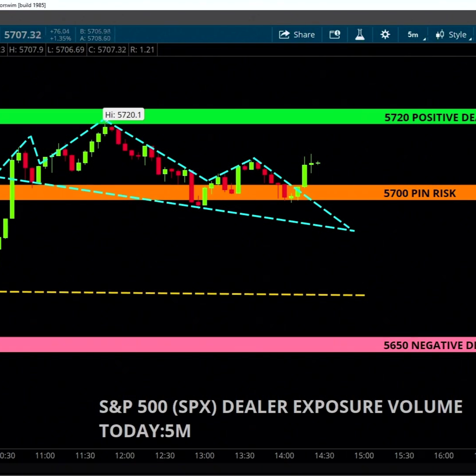Select the pink 5650 negative dealer band

[238, 344]
